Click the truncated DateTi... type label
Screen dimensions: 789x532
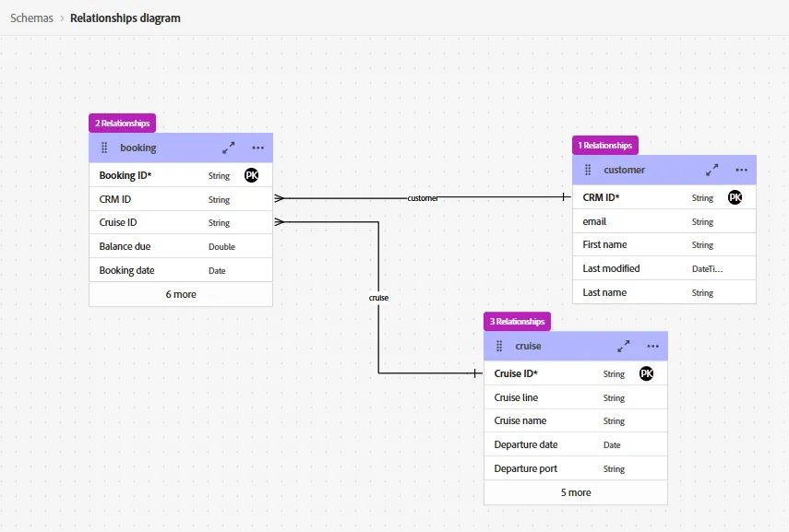point(707,269)
